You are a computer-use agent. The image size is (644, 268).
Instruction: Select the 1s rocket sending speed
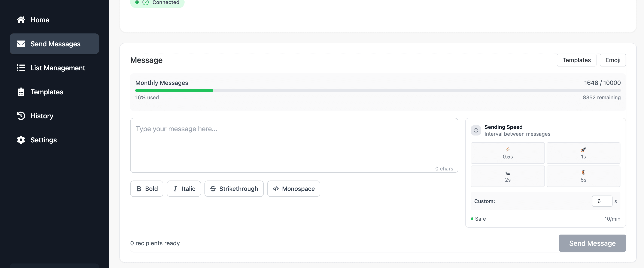click(x=583, y=153)
